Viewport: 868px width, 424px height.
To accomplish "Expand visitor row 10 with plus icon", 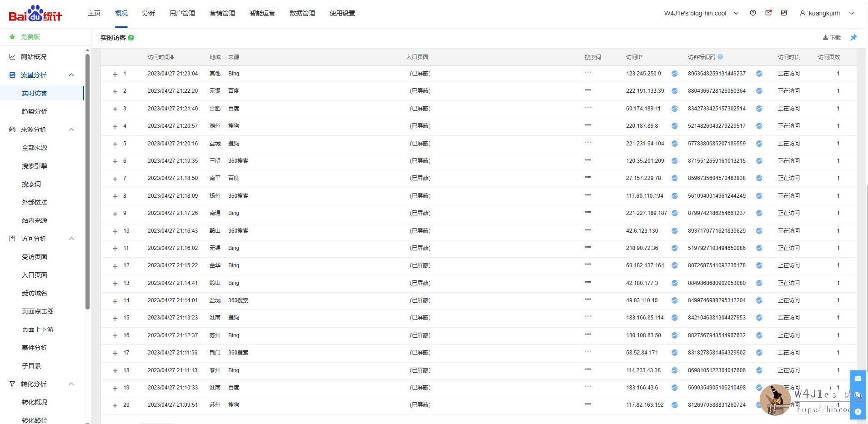I will 115,231.
